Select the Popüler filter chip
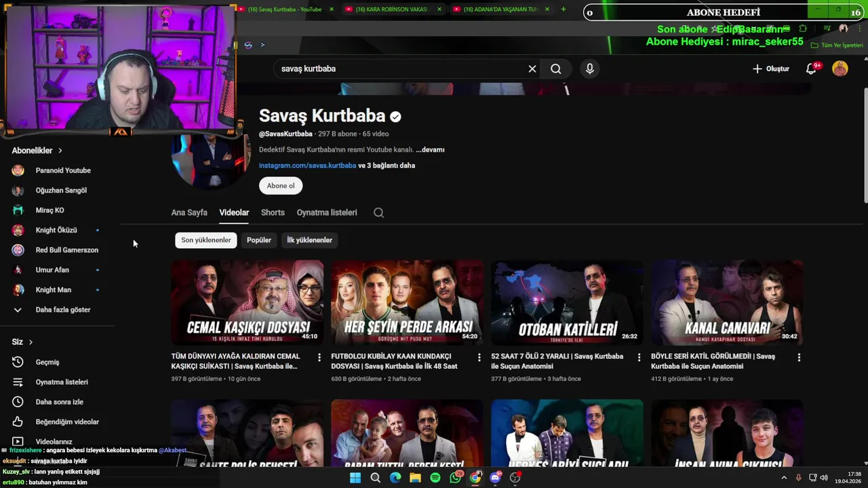 [x=259, y=240]
